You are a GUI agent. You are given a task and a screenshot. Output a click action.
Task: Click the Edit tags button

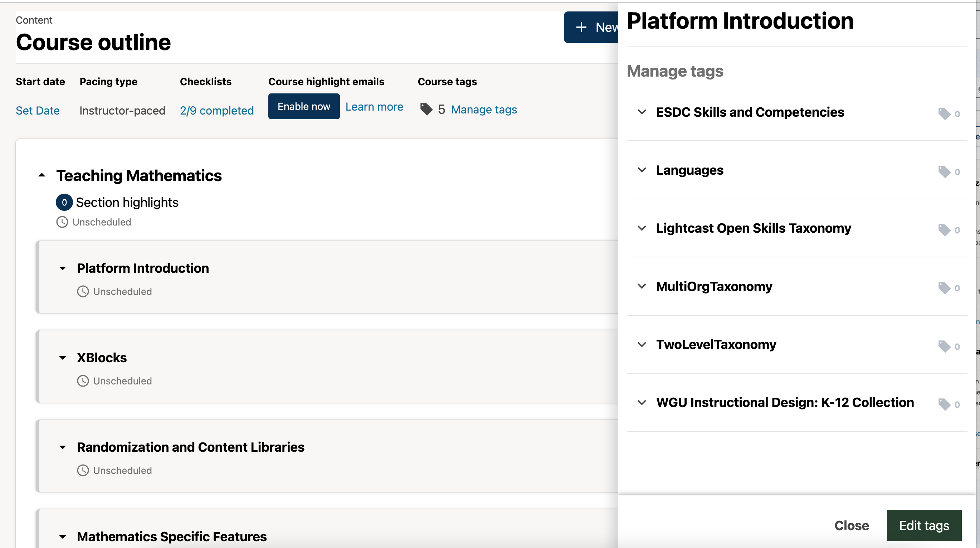tap(924, 525)
